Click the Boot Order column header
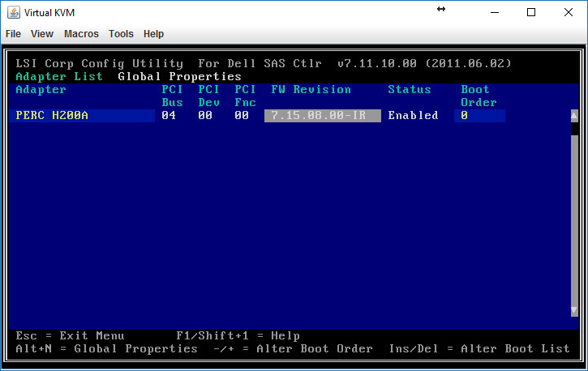Viewport: 588px width, 371px height. (479, 96)
